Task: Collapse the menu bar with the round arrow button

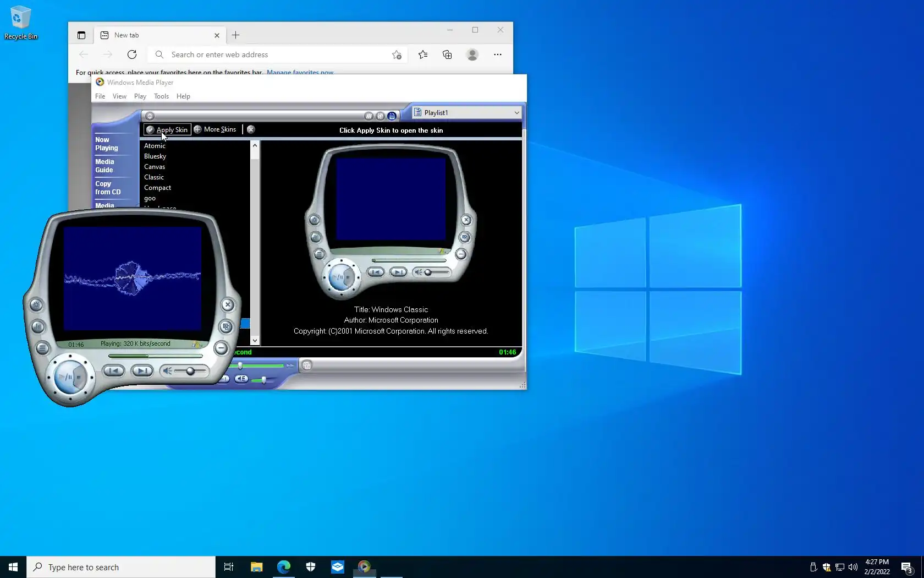Action: 150,116
